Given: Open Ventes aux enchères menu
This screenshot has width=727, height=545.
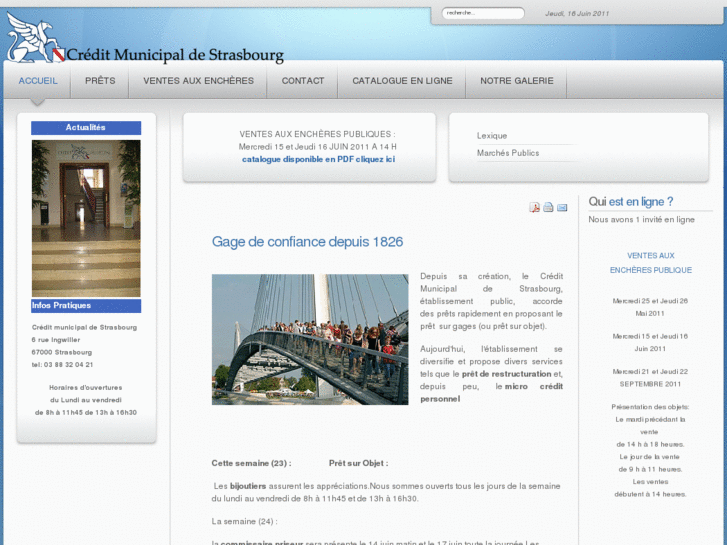Looking at the screenshot, I should (198, 81).
